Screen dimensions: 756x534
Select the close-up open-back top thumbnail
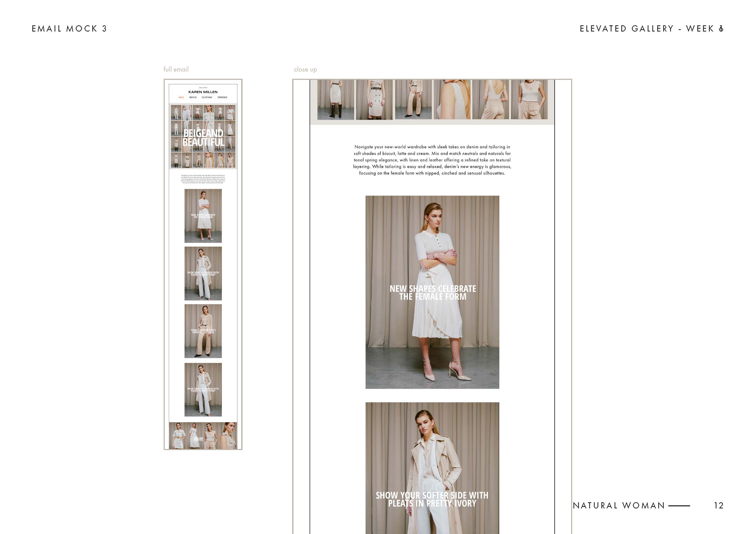[x=491, y=100]
